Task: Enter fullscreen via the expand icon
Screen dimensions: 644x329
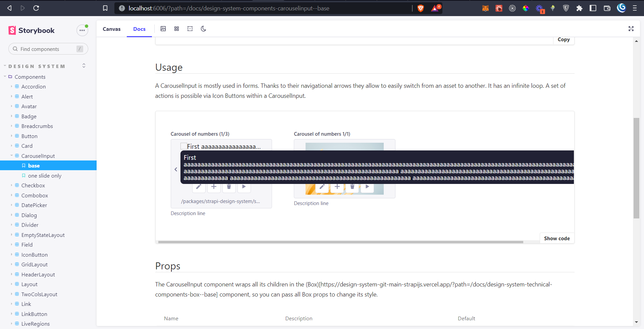Action: pos(631,29)
